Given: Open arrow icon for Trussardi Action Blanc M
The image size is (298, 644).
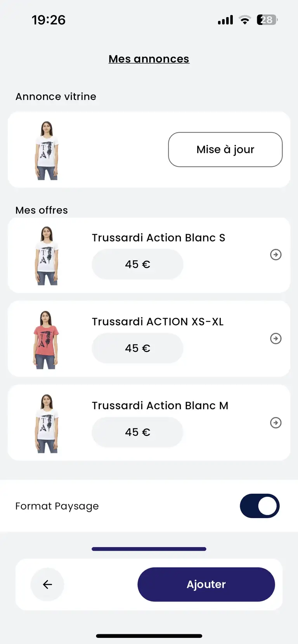Looking at the screenshot, I should click(x=276, y=423).
